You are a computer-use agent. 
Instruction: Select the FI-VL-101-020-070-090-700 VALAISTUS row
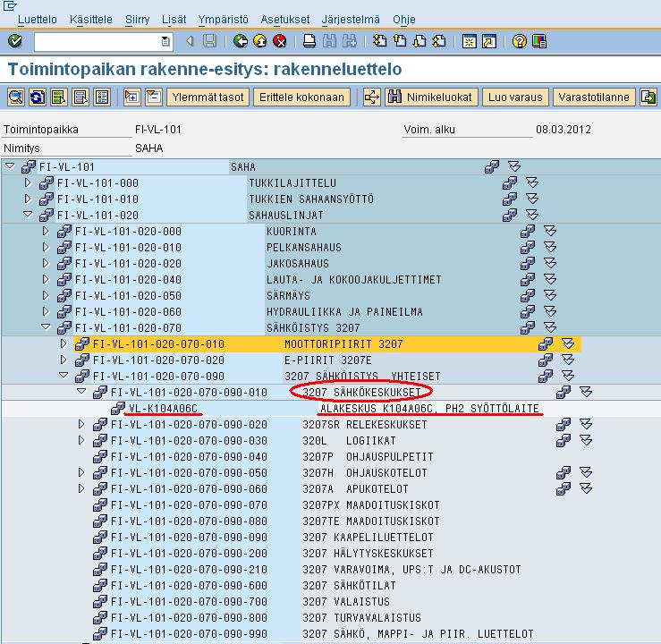point(331,601)
